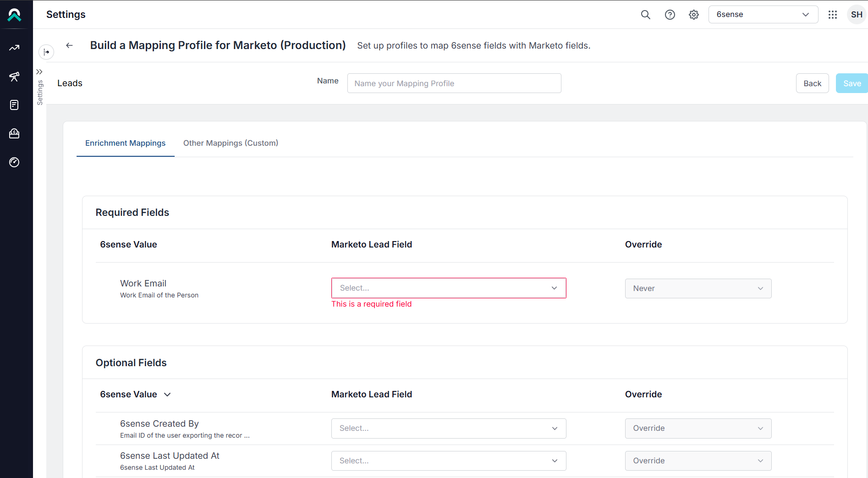
Task: Open the analytics trend icon in sidebar
Action: click(x=14, y=48)
